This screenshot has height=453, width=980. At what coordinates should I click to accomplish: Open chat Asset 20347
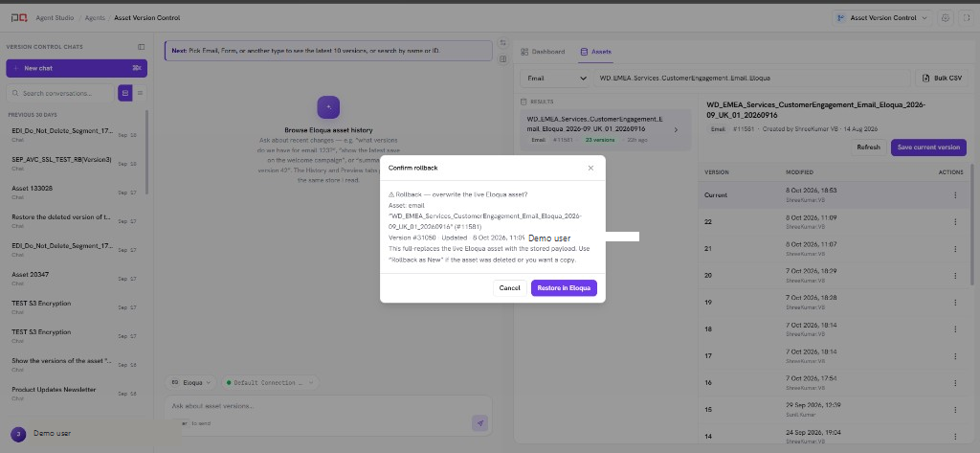(x=77, y=278)
